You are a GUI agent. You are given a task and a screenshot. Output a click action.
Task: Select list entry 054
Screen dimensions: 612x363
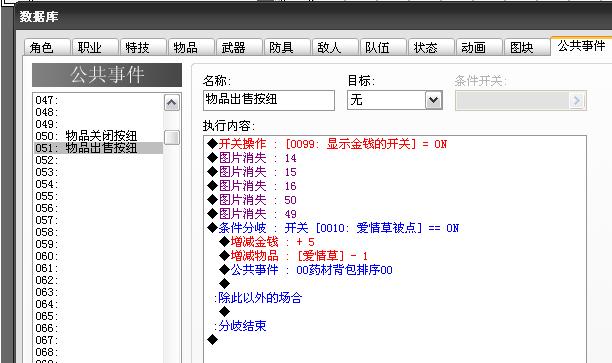[98, 184]
